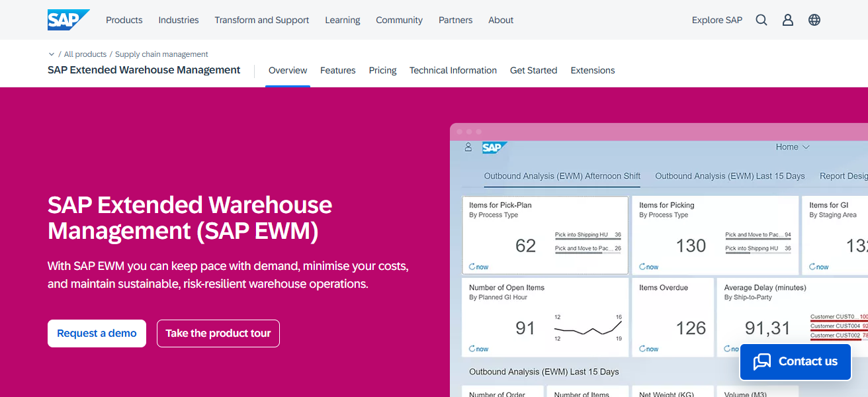Open Transform and Support menu
The image size is (868, 397).
coord(262,20)
